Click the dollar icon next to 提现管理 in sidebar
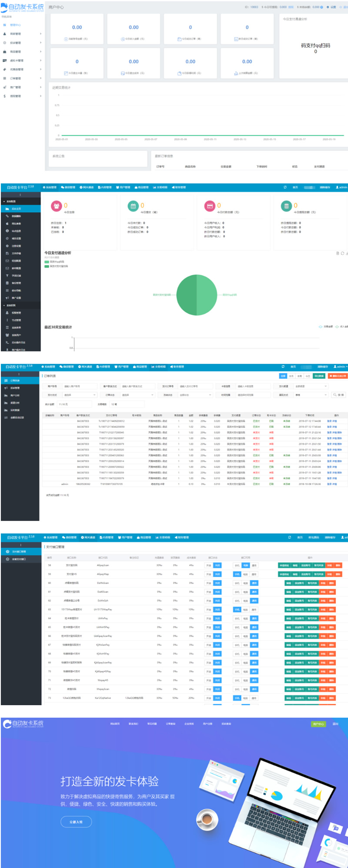This screenshot has width=348, height=868. 5,96
